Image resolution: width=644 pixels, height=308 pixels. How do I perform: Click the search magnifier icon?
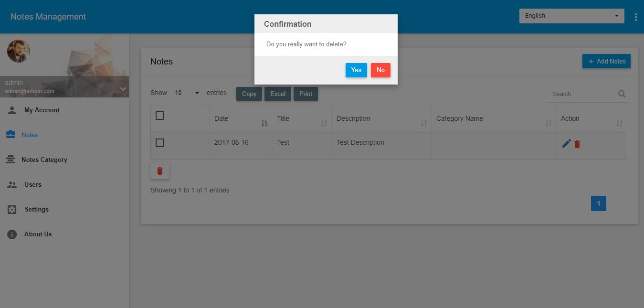click(x=622, y=94)
